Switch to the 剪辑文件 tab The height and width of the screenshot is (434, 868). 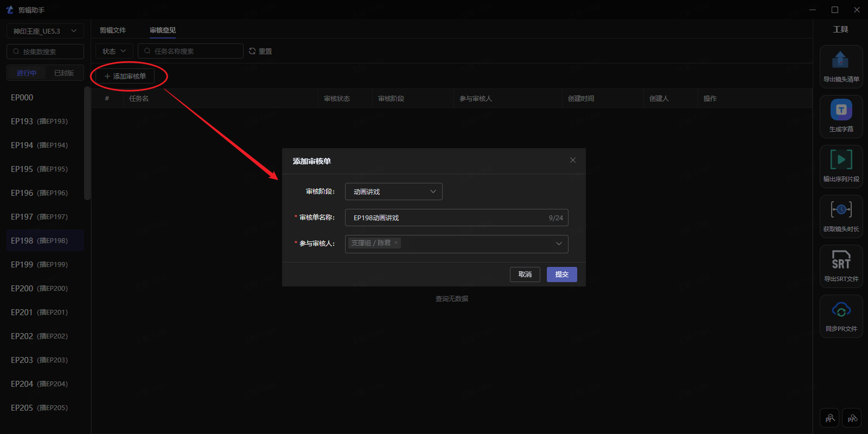113,30
